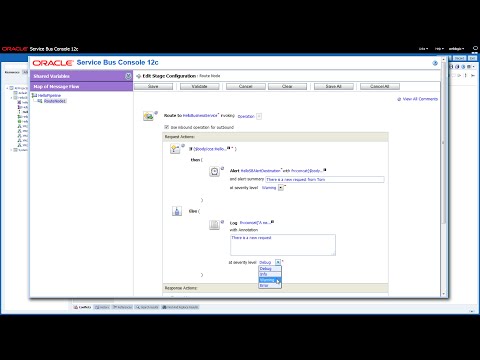Click the Alert action icon
This screenshot has width=480, height=360.
(x=214, y=172)
